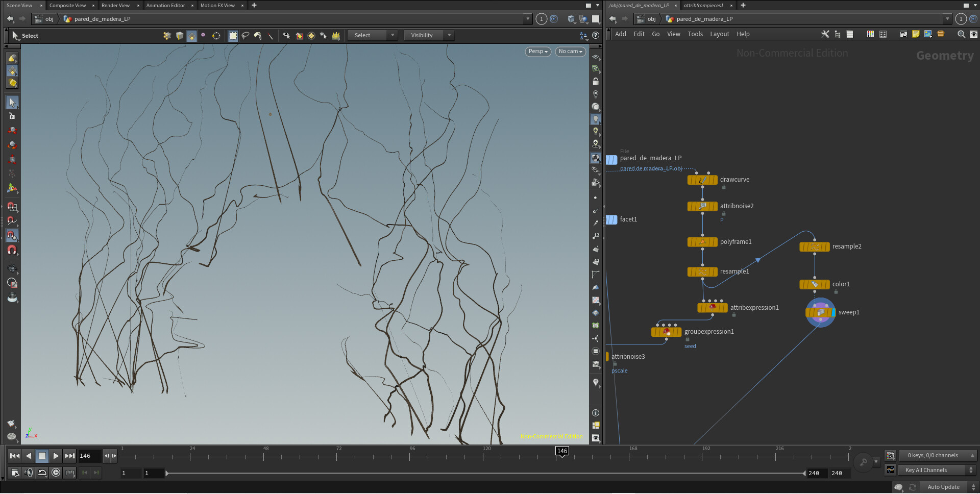Image resolution: width=980 pixels, height=494 pixels.
Task: Click the frame 146 timeline marker
Action: pos(562,451)
